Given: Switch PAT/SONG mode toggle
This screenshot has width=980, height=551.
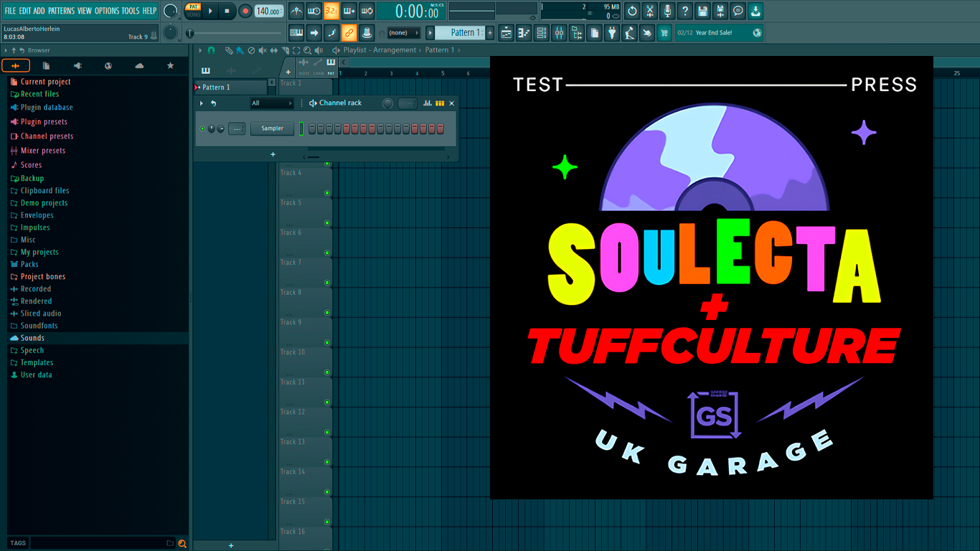Looking at the screenshot, I should tap(193, 11).
